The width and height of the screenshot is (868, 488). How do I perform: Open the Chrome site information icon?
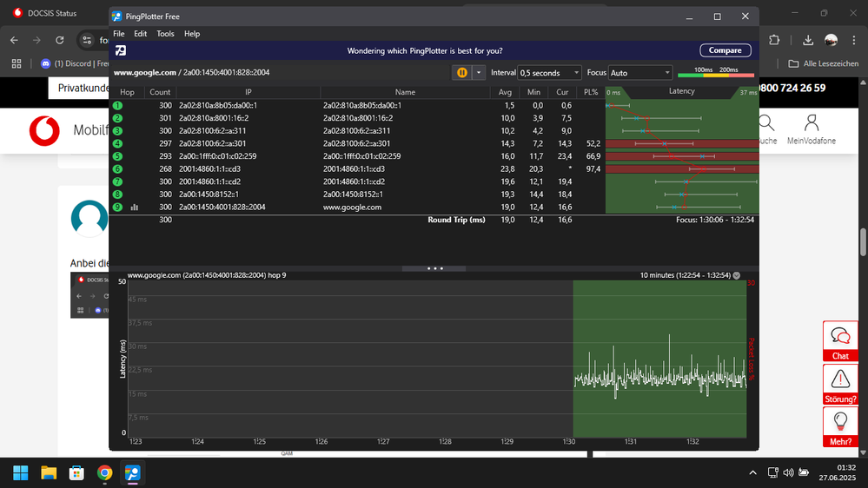pyautogui.click(x=87, y=41)
